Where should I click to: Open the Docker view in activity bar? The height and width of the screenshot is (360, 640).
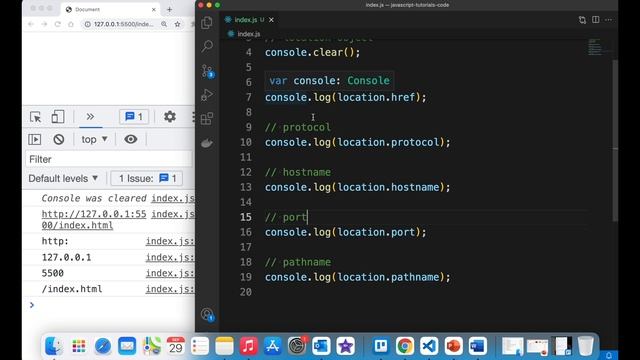(x=207, y=143)
